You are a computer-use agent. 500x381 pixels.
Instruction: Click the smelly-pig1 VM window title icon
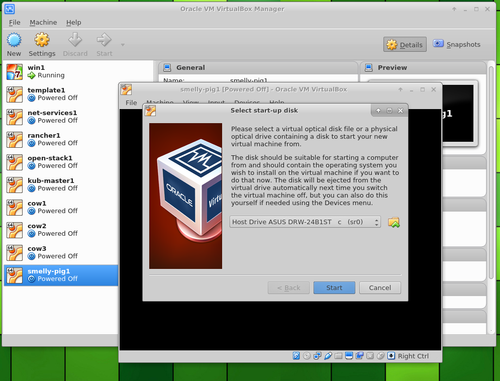[x=126, y=89]
